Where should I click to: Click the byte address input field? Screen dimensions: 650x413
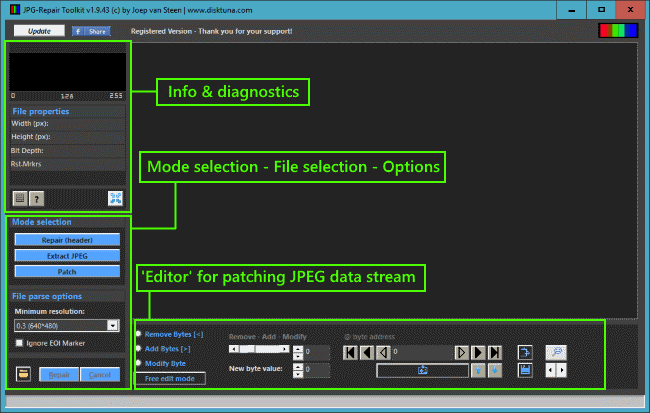tap(422, 352)
